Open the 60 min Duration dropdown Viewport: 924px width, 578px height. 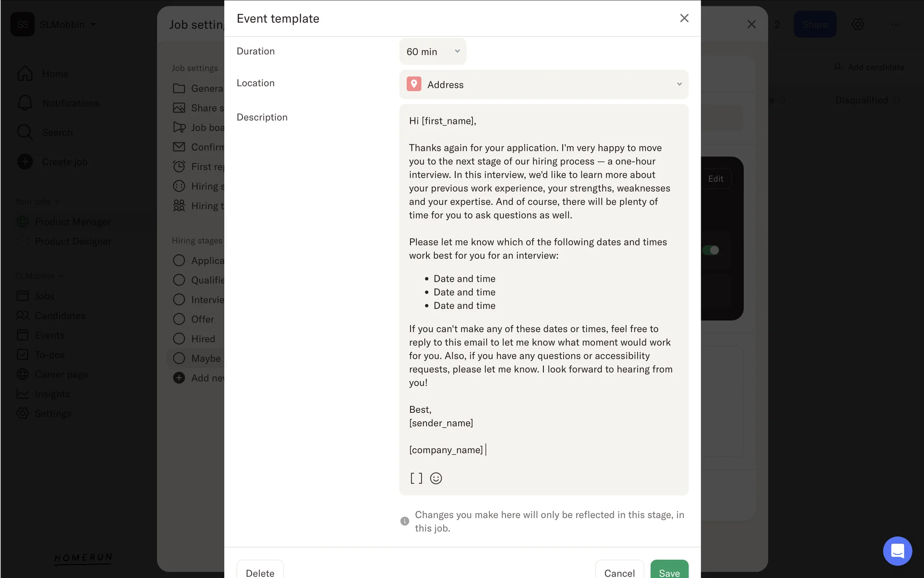tap(433, 52)
